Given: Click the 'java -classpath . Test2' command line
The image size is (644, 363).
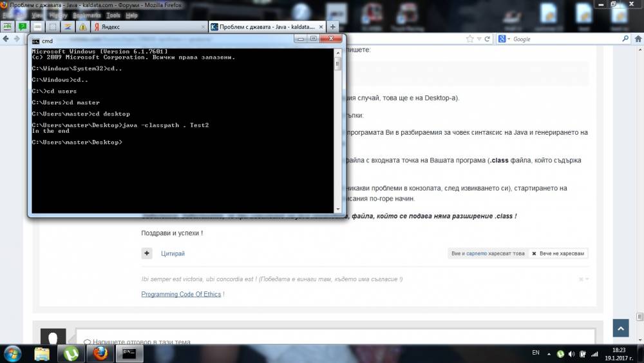Looking at the screenshot, I should (x=166, y=125).
